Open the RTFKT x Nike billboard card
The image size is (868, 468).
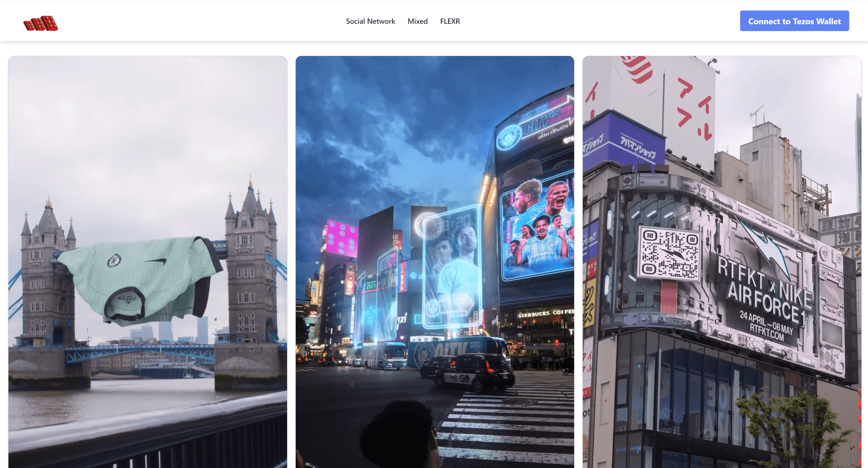click(722, 262)
